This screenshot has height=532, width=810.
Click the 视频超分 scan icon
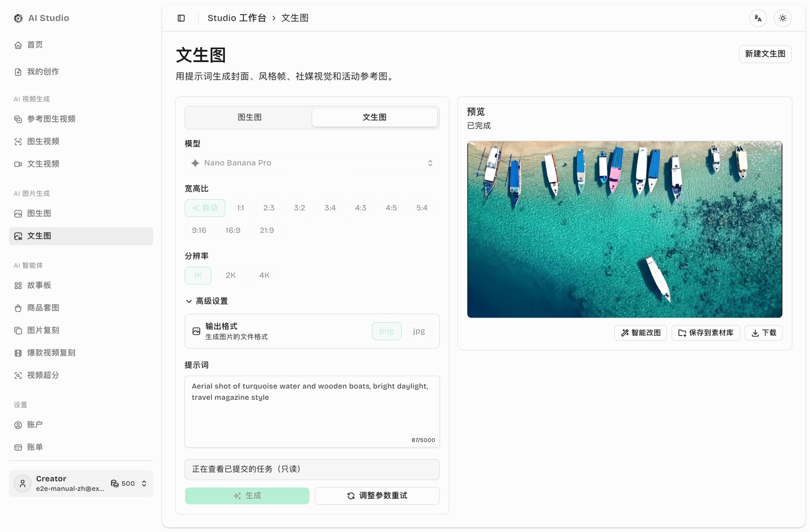click(18, 376)
